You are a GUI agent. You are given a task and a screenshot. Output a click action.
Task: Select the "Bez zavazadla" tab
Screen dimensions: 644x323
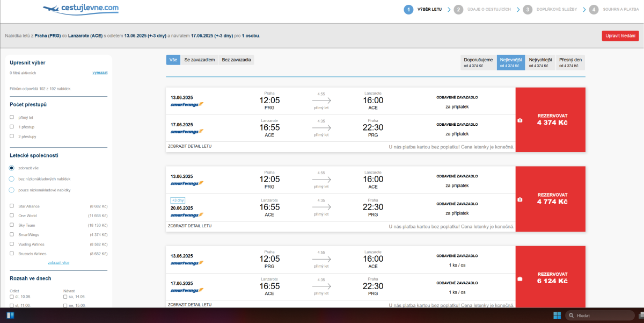pos(236,60)
